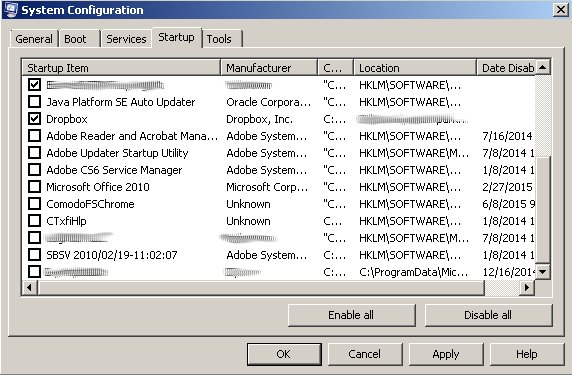Screen dimensions: 572x375
Task: Check the ComodoFSChrome startup item
Action: click(x=34, y=204)
